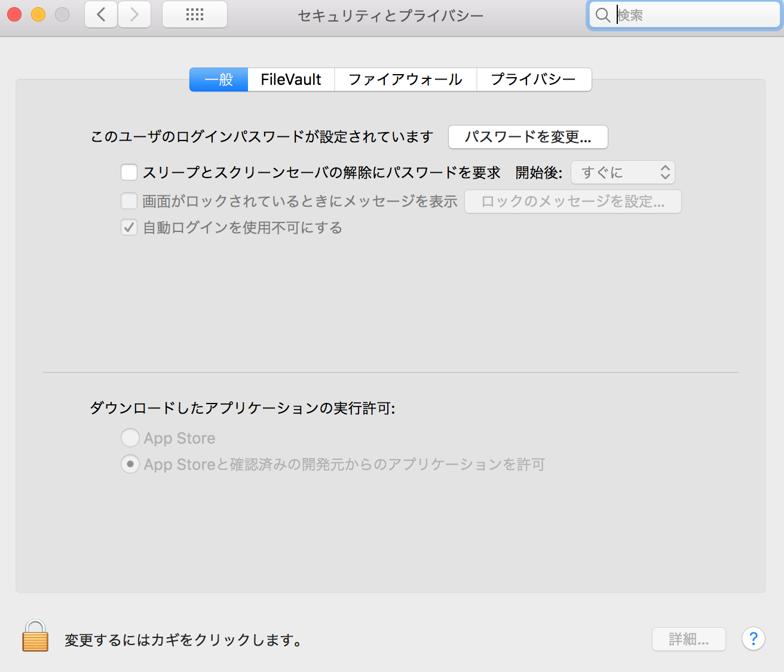Screen dimensions: 784x672
Task: Open the すぐに delay dropdown
Action: pos(623,173)
